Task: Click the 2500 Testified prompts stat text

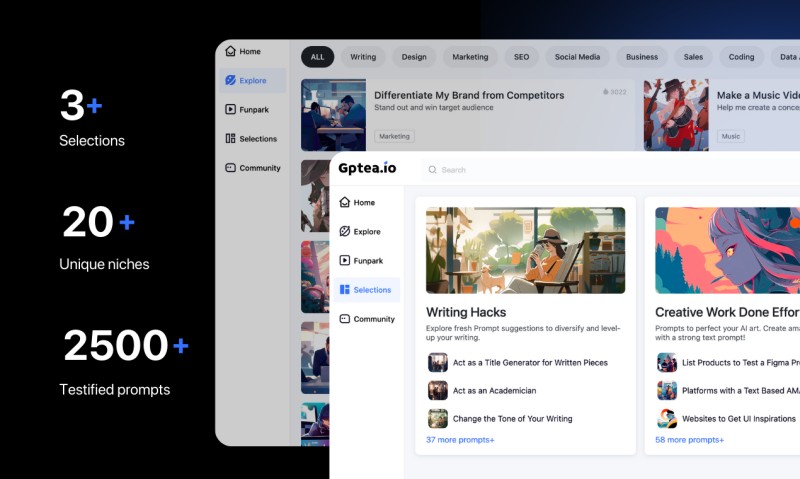Action: click(126, 361)
